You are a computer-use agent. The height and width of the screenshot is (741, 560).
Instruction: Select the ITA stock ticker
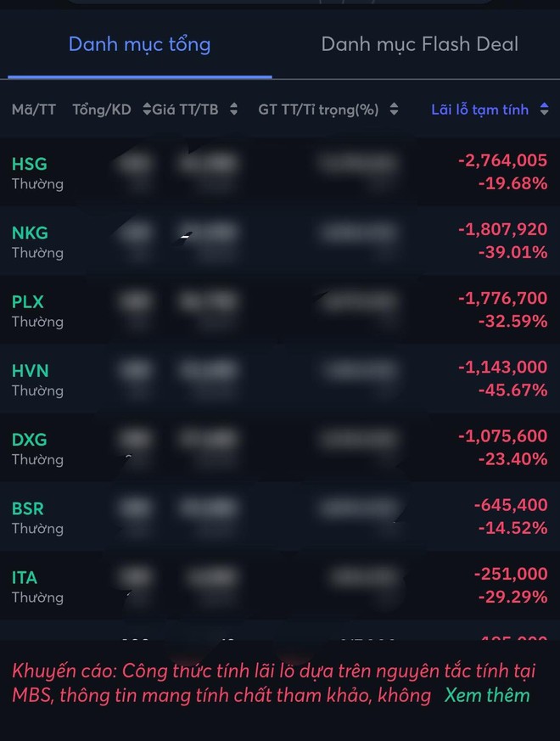click(x=25, y=577)
